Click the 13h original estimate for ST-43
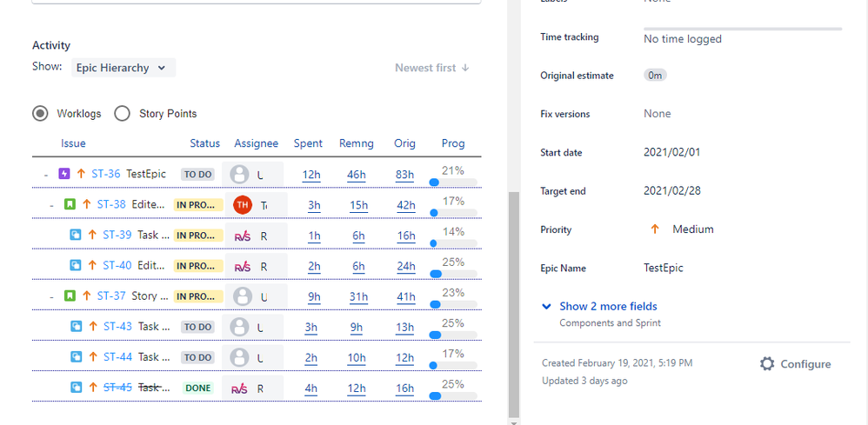Viewport: 868px width, 425px height. point(404,327)
